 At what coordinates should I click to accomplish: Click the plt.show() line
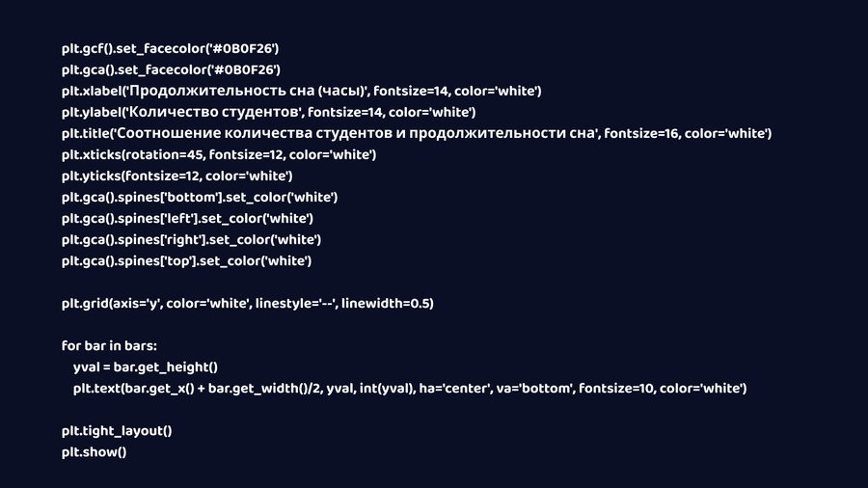(x=95, y=452)
